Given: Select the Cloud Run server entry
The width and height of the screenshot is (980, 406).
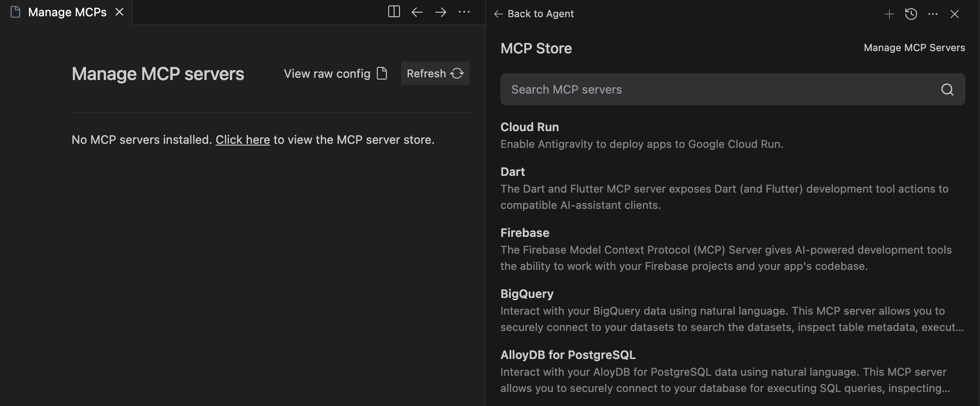Looking at the screenshot, I should [x=529, y=127].
